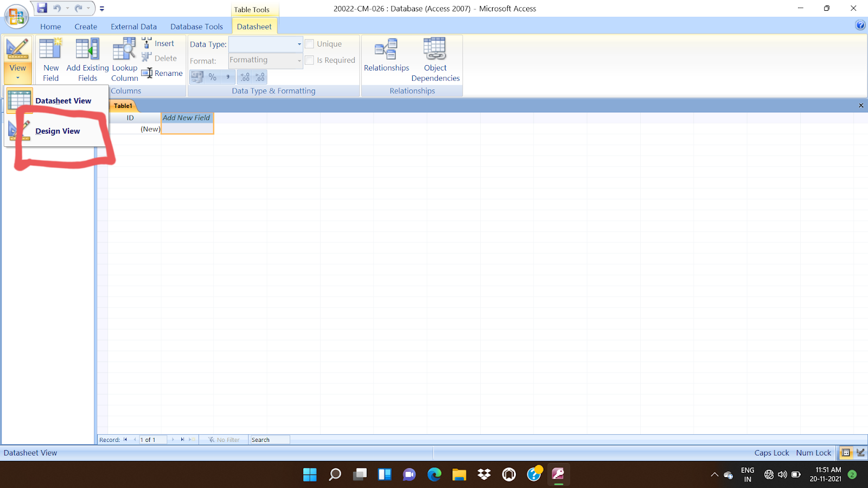Open Microsoft Access Help question icon
The image size is (868, 488).
click(860, 25)
